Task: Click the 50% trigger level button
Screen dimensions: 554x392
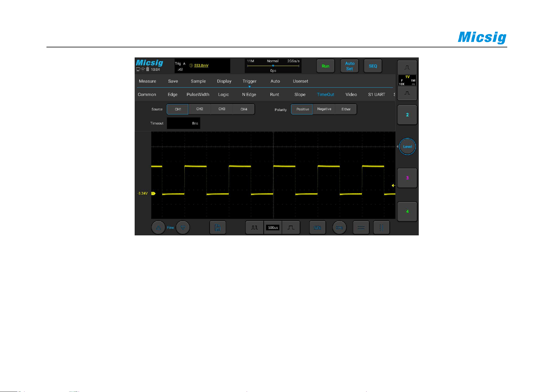Action: pos(318,228)
